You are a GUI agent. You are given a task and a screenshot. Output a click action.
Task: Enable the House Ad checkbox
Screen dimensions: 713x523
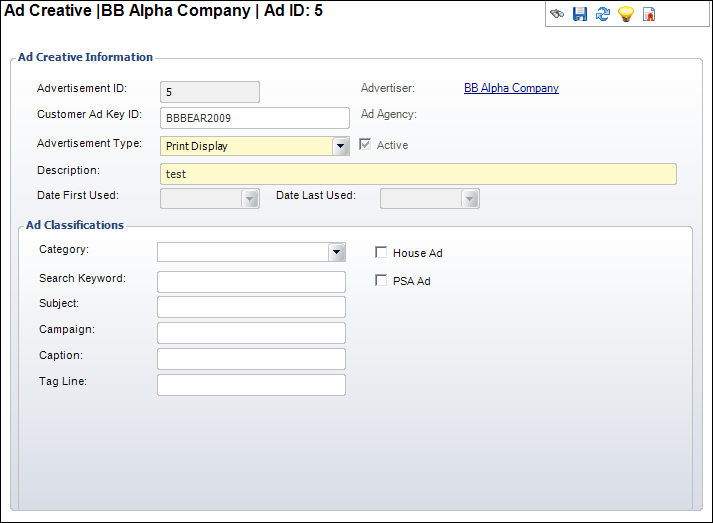381,253
